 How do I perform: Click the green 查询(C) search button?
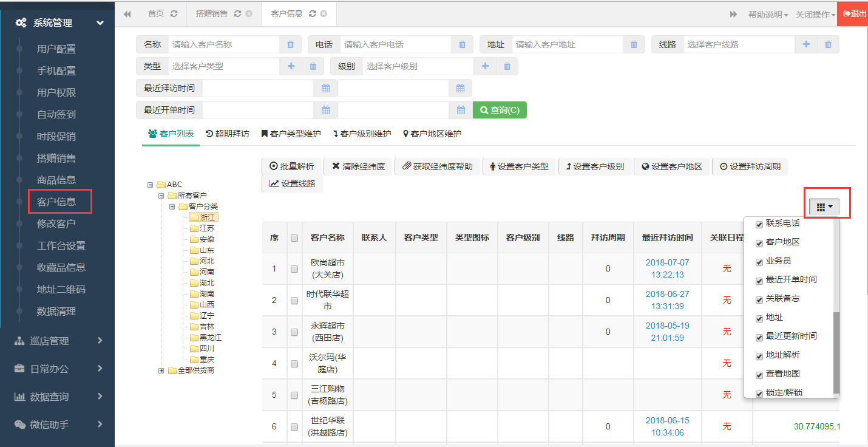[x=500, y=110]
